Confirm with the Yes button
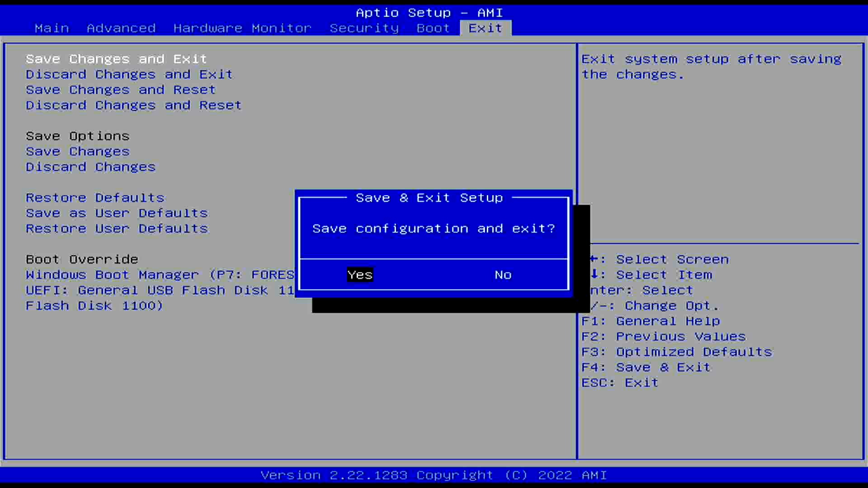The width and height of the screenshot is (868, 488). 360,275
